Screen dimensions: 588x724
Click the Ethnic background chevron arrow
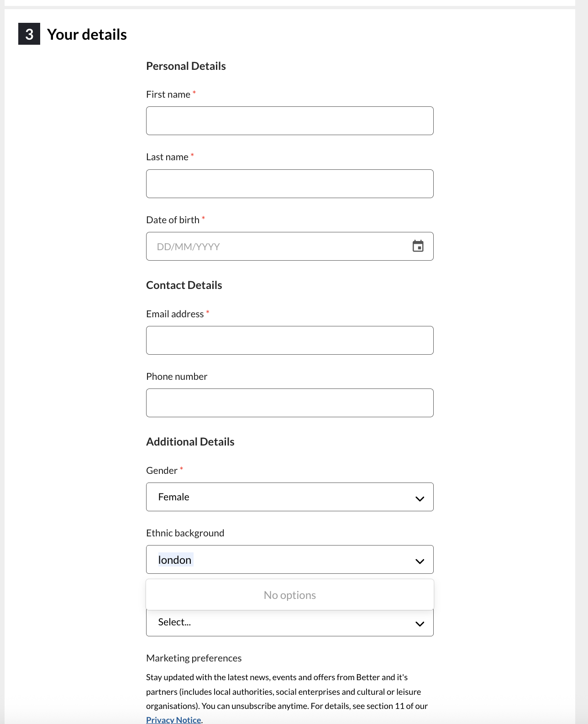(x=420, y=561)
